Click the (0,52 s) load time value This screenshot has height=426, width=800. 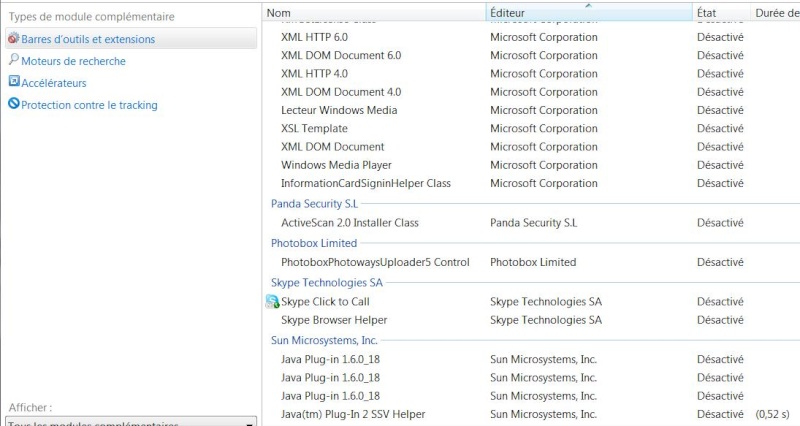point(772,414)
